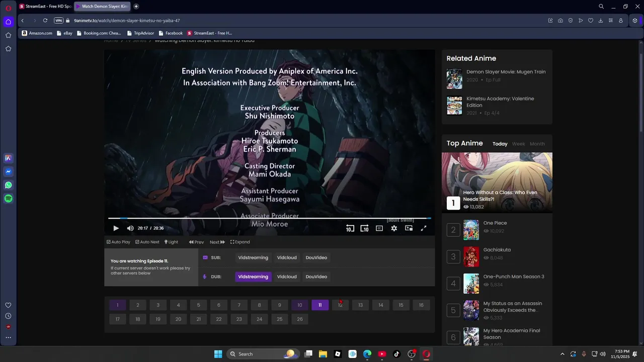Open Opera extensions cube icon
This screenshot has height=362, width=644.
click(635, 21)
